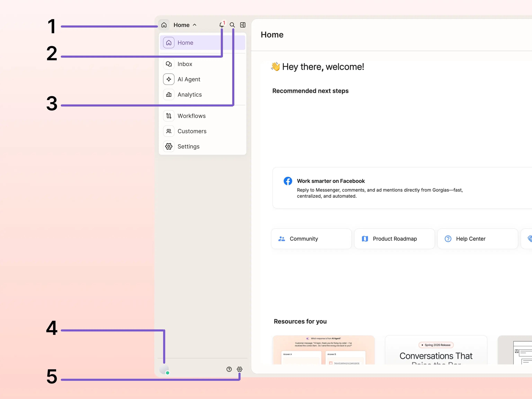
Task: Select Home in the navigation menu
Action: click(x=202, y=43)
